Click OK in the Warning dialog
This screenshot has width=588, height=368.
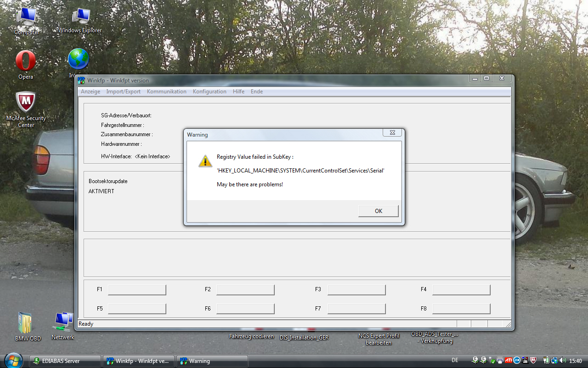378,211
